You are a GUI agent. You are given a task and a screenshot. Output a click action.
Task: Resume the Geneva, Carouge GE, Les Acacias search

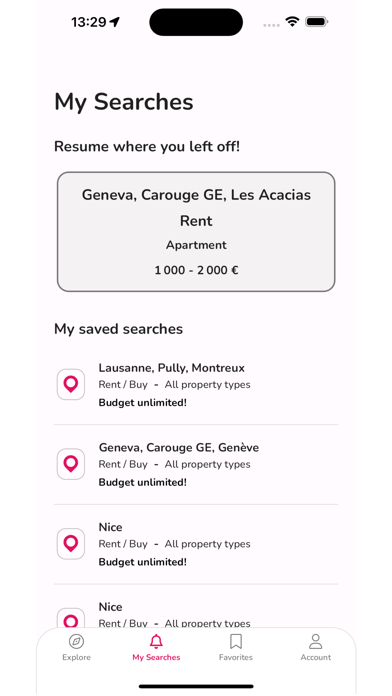pyautogui.click(x=196, y=232)
